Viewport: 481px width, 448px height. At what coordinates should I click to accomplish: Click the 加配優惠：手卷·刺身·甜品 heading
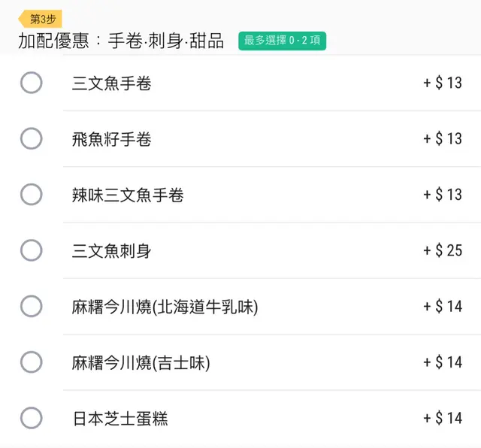pyautogui.click(x=121, y=41)
